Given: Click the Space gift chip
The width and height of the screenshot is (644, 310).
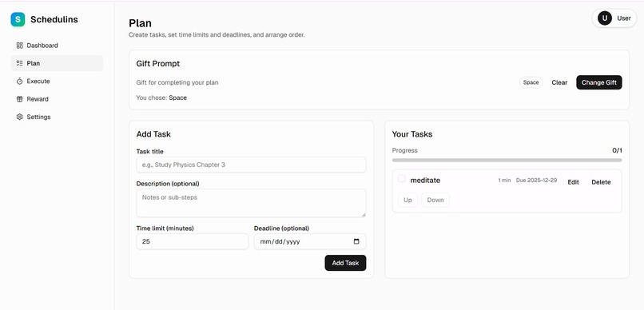Looking at the screenshot, I should [531, 82].
